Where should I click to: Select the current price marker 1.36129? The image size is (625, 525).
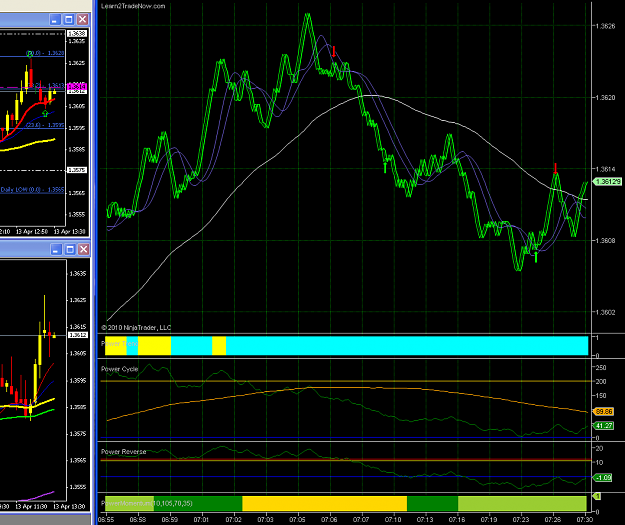[x=607, y=182]
